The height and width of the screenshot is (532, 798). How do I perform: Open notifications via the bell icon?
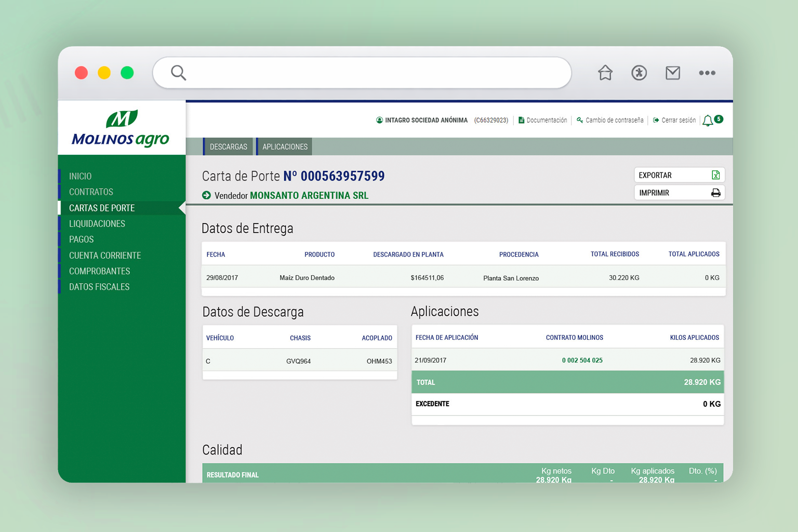tap(708, 120)
